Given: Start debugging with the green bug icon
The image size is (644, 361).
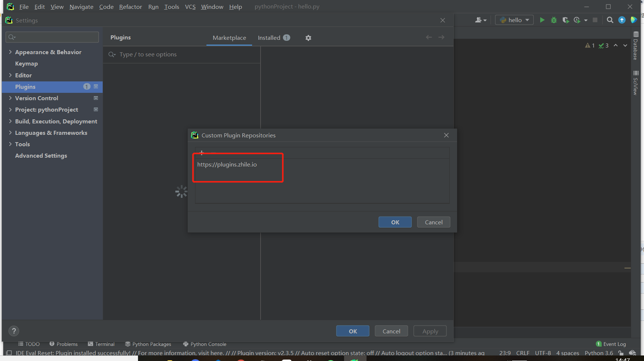Looking at the screenshot, I should coord(554,20).
